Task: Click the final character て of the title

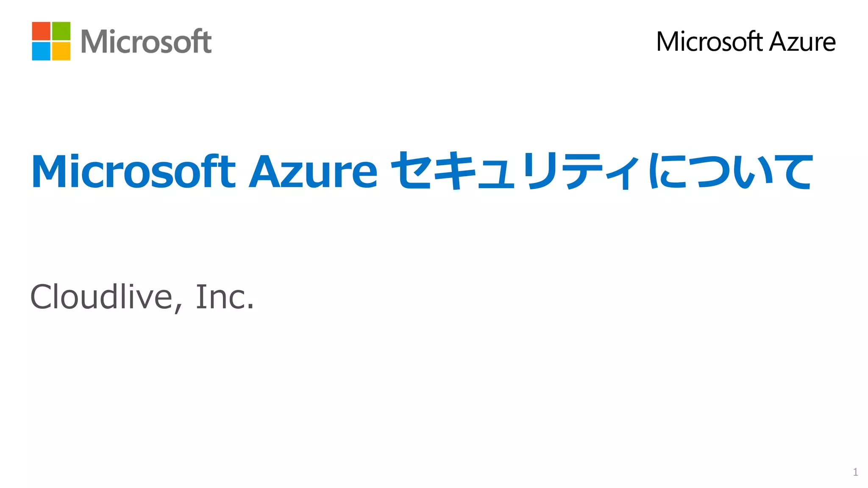Action: [793, 171]
